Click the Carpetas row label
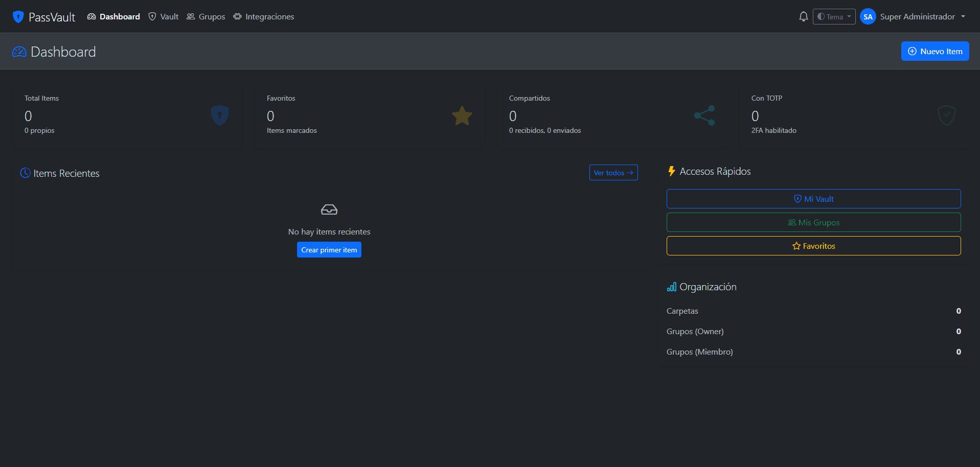The width and height of the screenshot is (980, 467). coord(682,311)
